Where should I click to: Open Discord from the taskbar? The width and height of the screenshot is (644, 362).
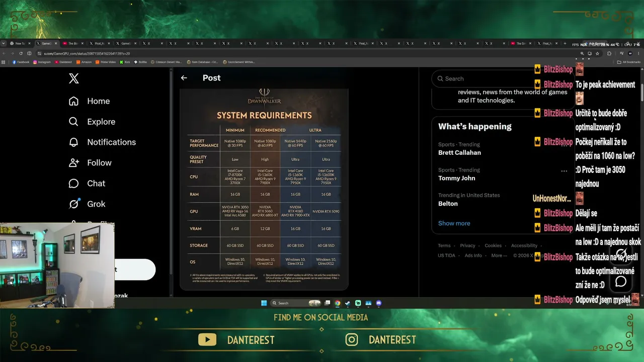(378, 303)
